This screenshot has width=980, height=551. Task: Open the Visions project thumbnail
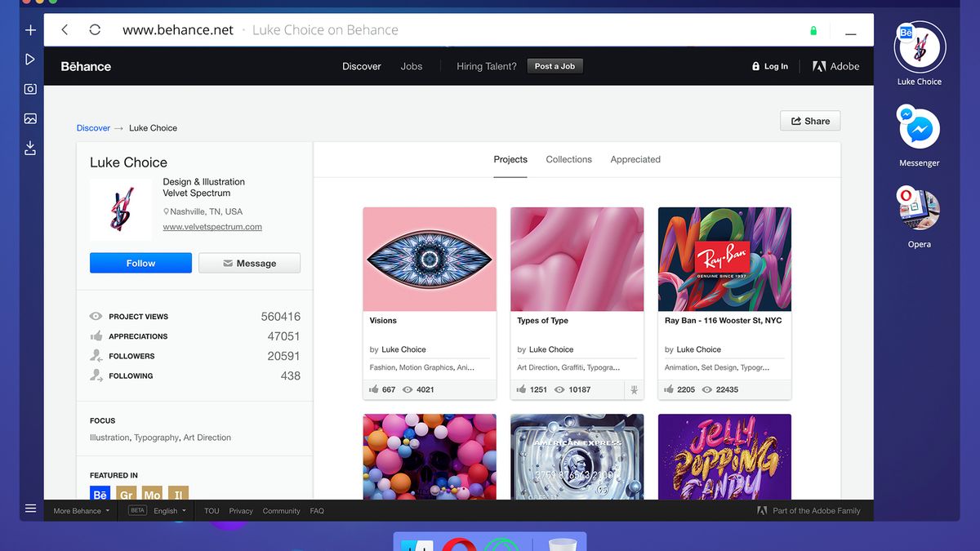[x=430, y=260]
